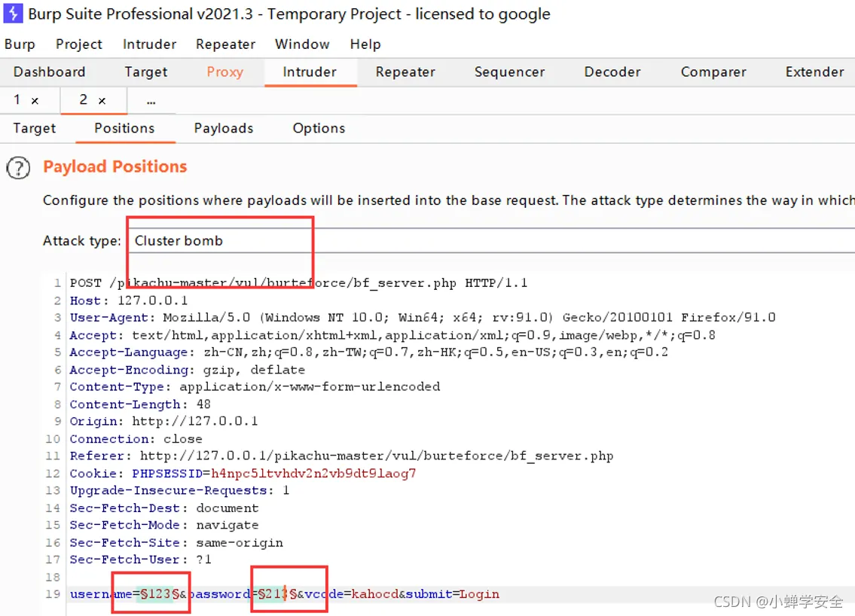Open the Payload Positions help icon
The width and height of the screenshot is (855, 616).
click(19, 168)
